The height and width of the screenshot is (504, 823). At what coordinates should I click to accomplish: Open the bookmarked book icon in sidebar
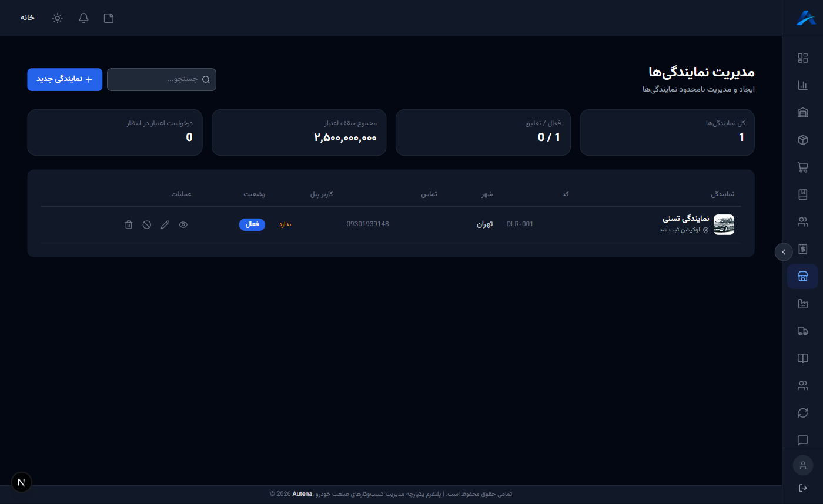(802, 194)
